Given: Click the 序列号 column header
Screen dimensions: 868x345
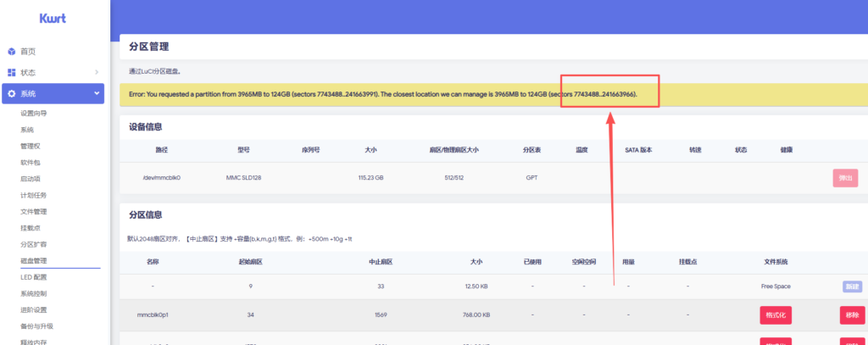Looking at the screenshot, I should pos(310,150).
